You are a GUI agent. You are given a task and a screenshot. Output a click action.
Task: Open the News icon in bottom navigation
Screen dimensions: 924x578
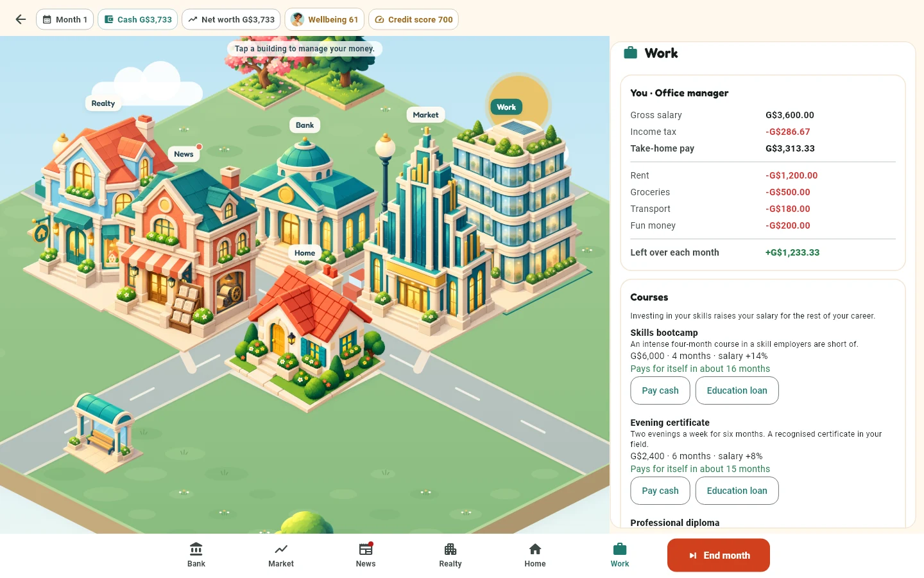coord(366,549)
